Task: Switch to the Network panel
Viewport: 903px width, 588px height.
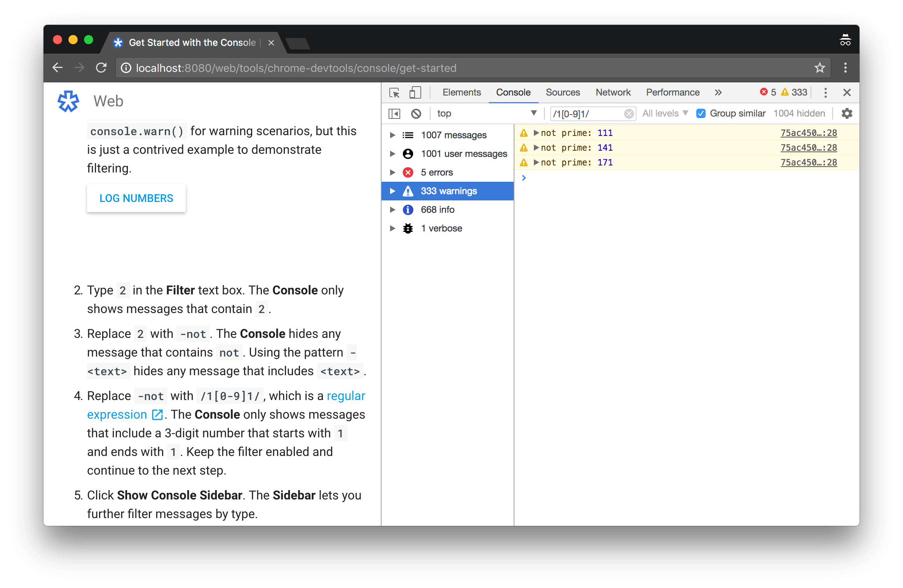Action: point(613,92)
